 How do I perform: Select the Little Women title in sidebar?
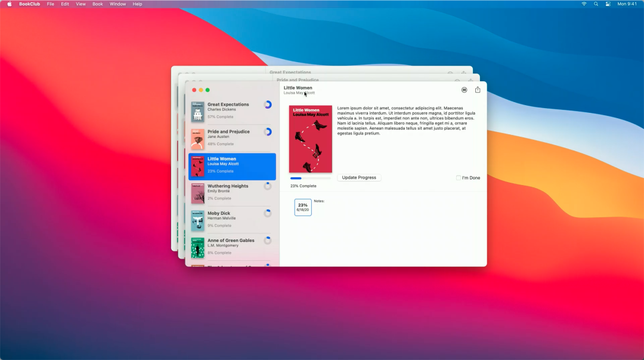coord(222,159)
